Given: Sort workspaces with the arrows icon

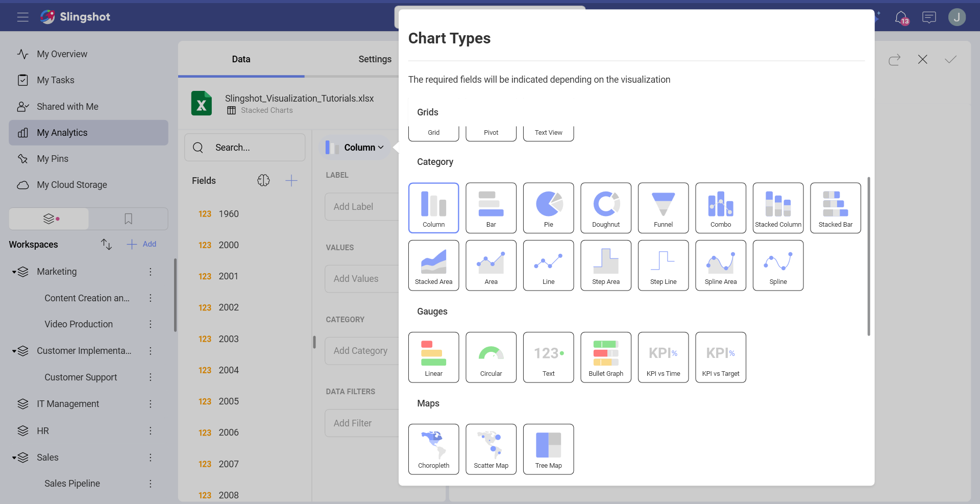Looking at the screenshot, I should point(106,244).
